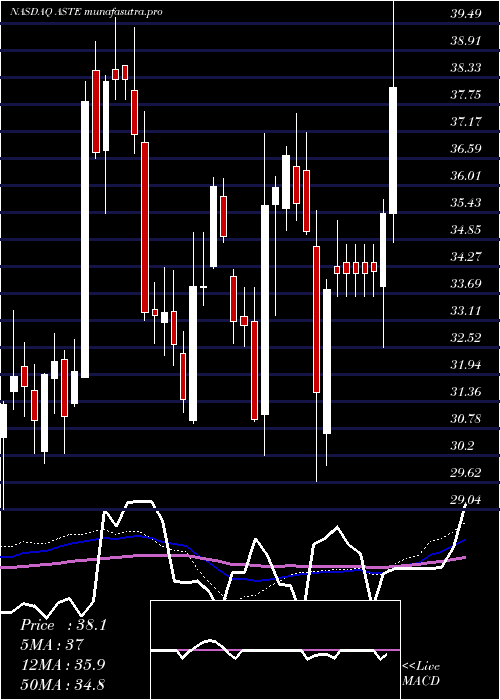Click the 31.36 price axis label

click(466, 392)
